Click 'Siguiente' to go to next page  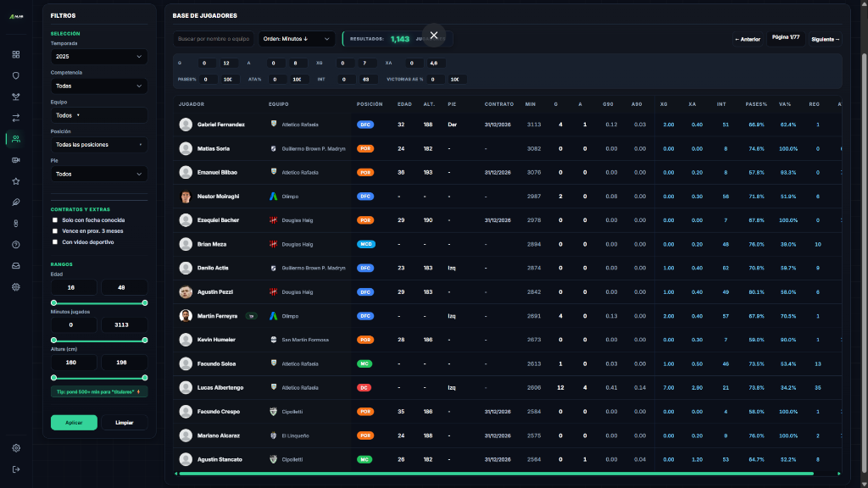(x=825, y=38)
